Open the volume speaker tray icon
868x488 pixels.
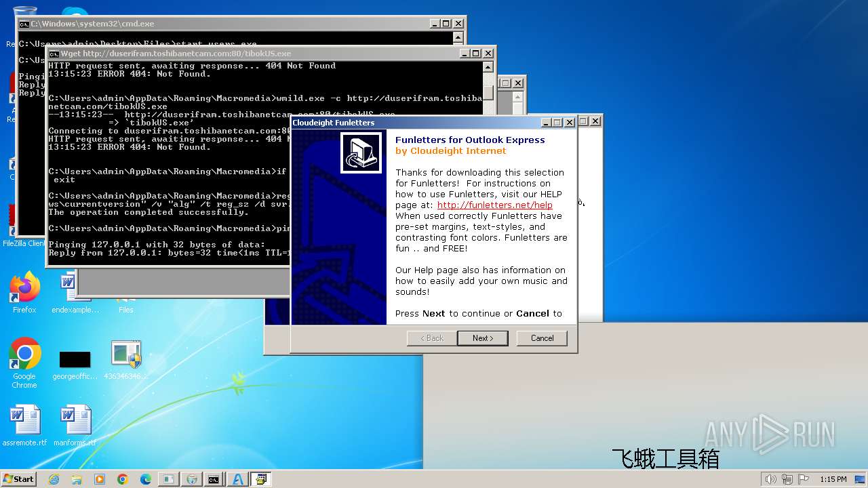[770, 479]
